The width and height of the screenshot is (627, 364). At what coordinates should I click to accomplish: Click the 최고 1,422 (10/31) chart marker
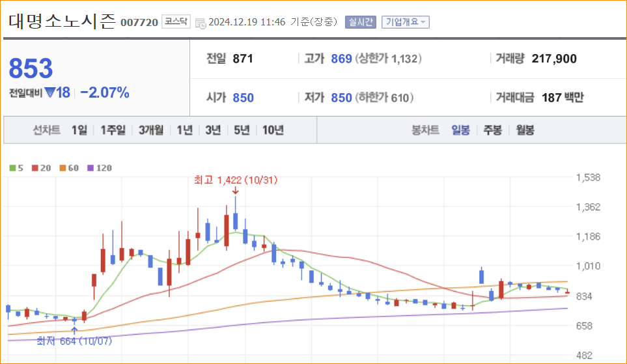pyautogui.click(x=236, y=180)
